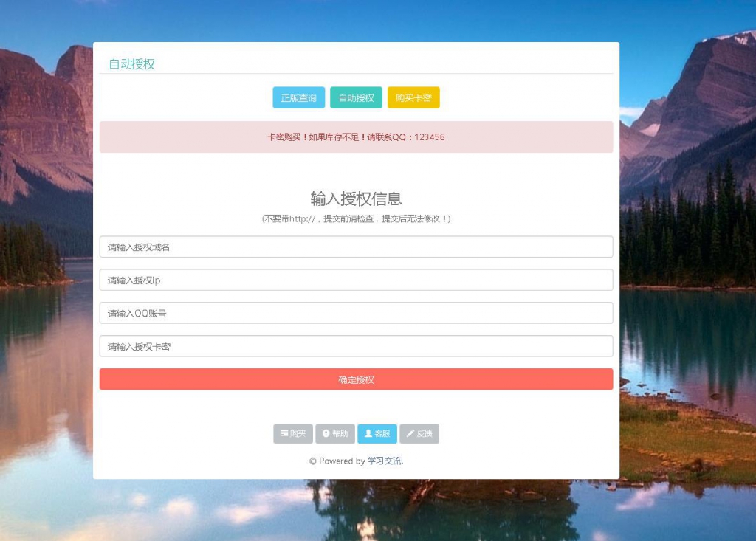Click the pink QQ contact alert banner

tap(356, 137)
